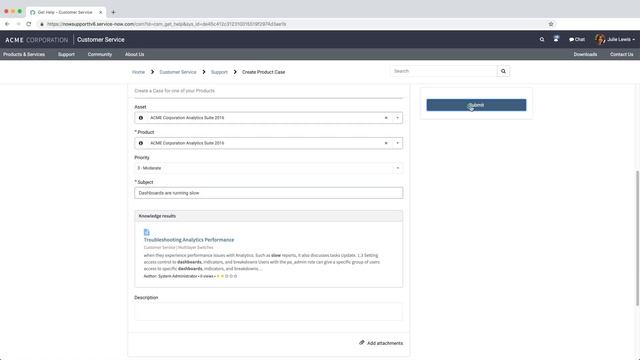The width and height of the screenshot is (640, 360).
Task: Click in the Description text area
Action: coord(269,311)
